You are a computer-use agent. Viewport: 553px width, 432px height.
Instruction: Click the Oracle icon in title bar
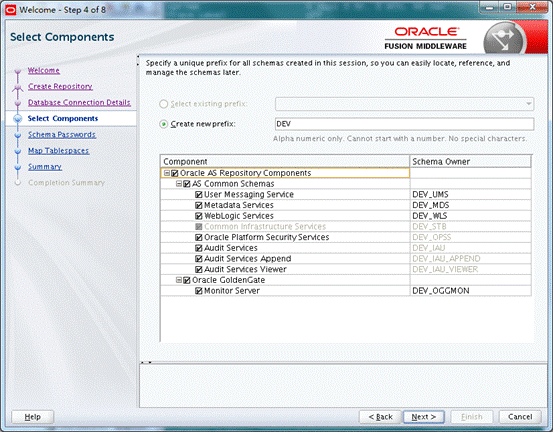(10, 10)
